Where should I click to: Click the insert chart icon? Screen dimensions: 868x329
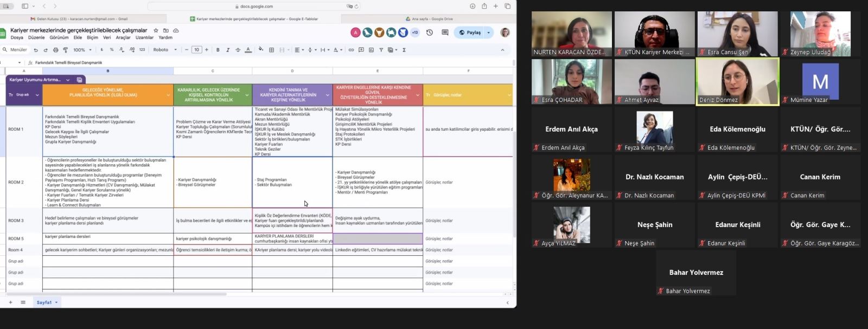point(371,50)
